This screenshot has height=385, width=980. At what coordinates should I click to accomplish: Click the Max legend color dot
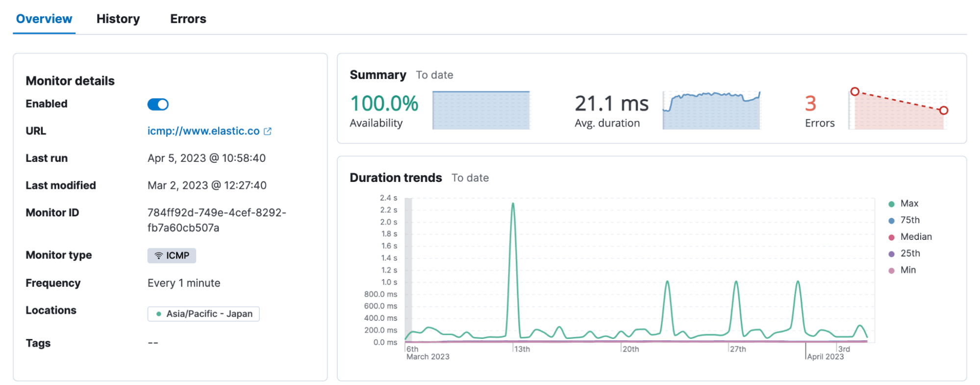(x=891, y=204)
